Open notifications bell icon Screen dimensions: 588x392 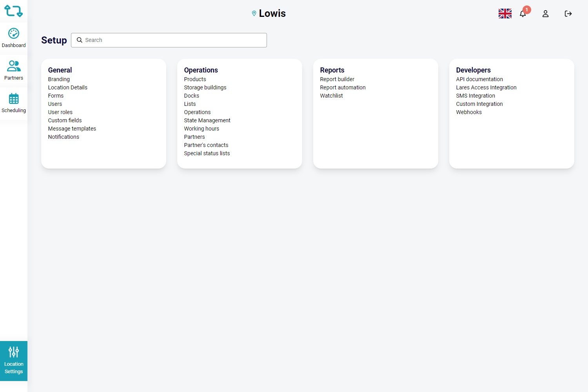pos(523,14)
